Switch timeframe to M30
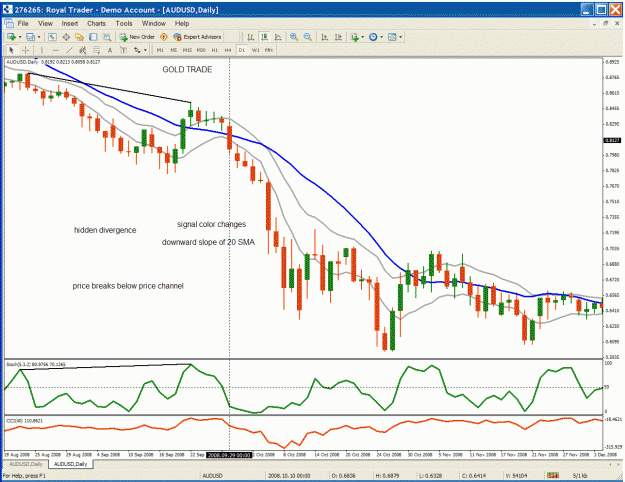625x482 pixels. point(201,50)
